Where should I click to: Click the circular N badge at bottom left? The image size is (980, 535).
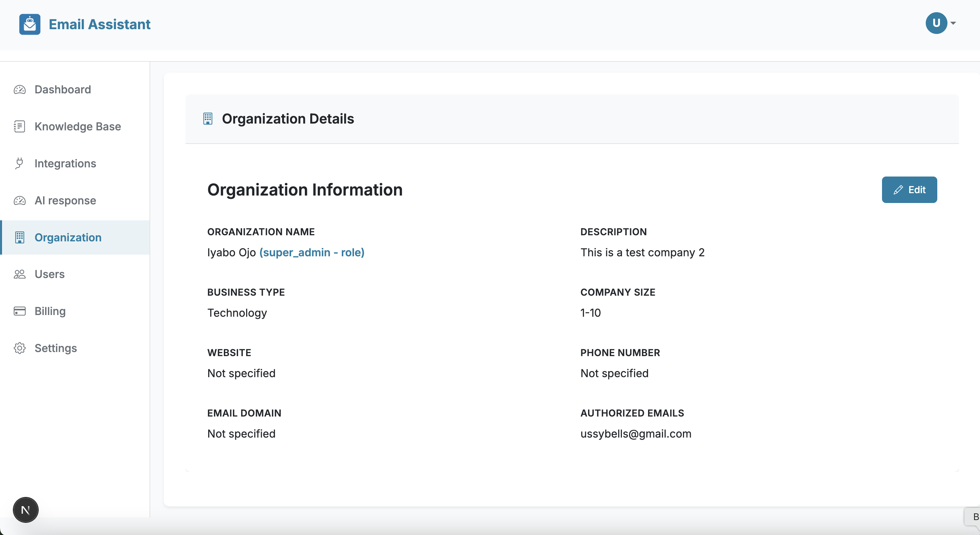(25, 510)
